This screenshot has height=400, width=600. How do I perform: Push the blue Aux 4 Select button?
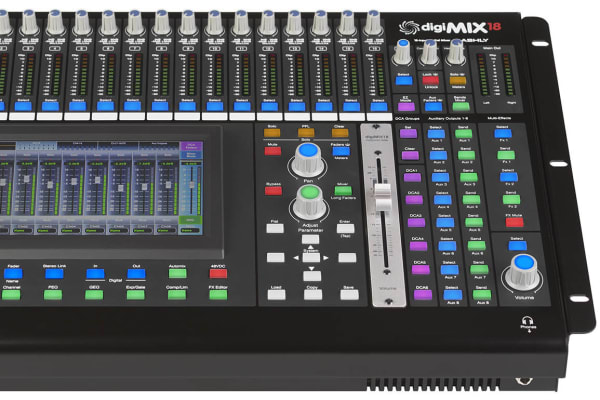click(443, 199)
